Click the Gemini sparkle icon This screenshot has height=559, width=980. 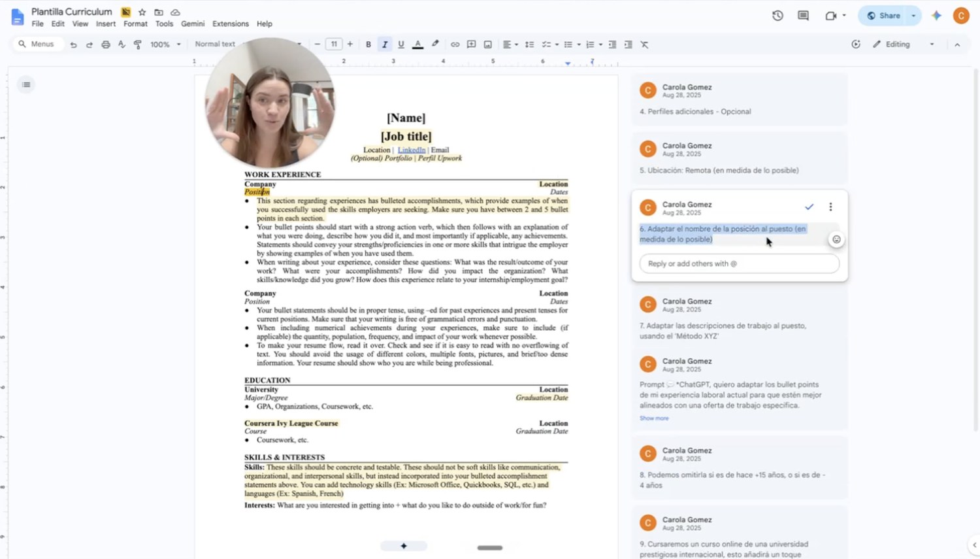tap(936, 16)
